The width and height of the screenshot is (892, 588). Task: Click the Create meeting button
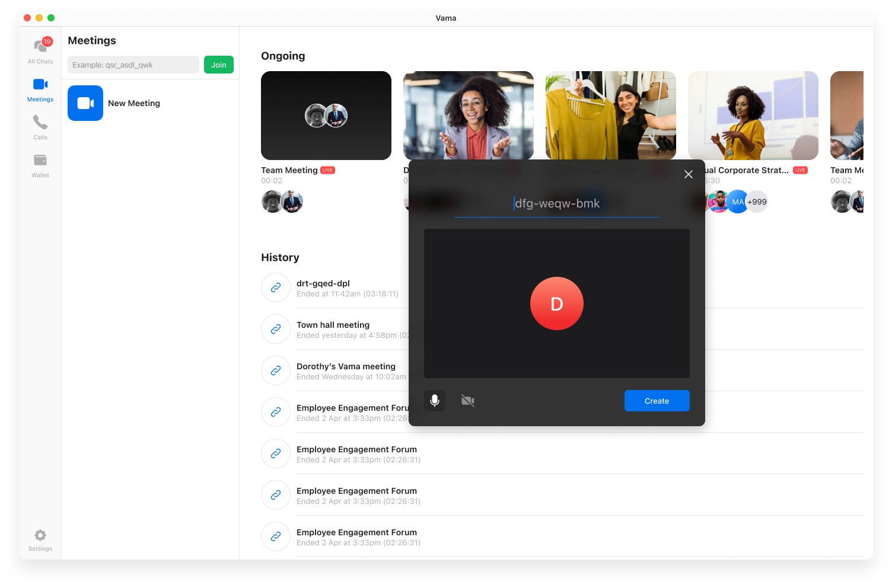pyautogui.click(x=657, y=401)
